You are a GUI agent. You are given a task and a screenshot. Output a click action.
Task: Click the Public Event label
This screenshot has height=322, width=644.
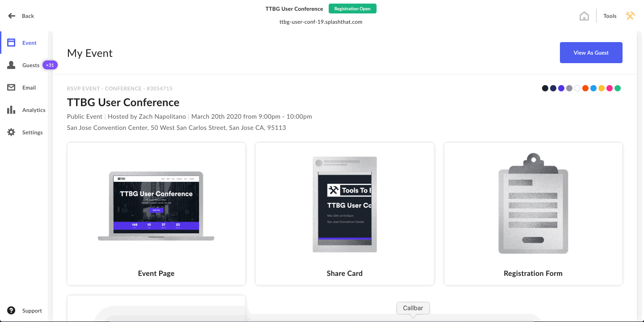point(85,116)
